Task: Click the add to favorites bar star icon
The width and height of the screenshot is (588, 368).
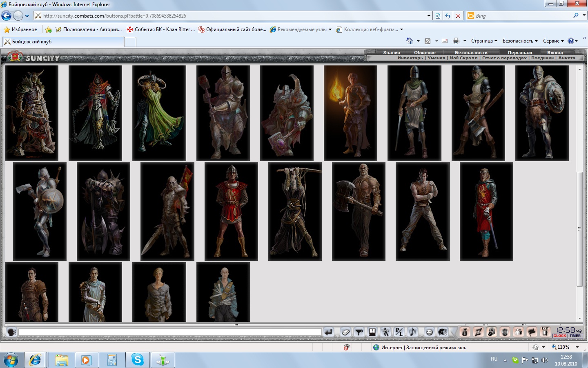Action: (x=49, y=29)
